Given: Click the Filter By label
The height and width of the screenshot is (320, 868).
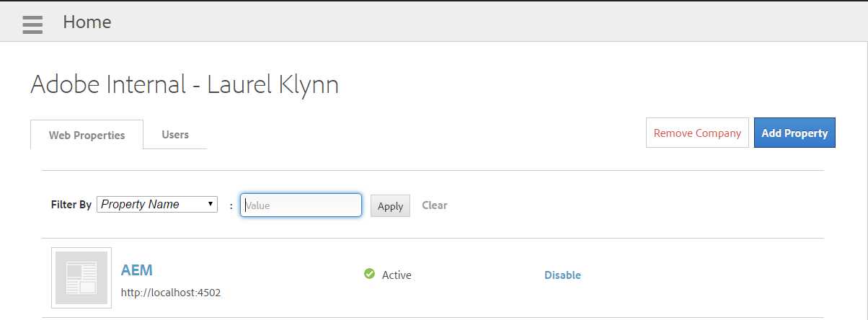Looking at the screenshot, I should point(71,205).
